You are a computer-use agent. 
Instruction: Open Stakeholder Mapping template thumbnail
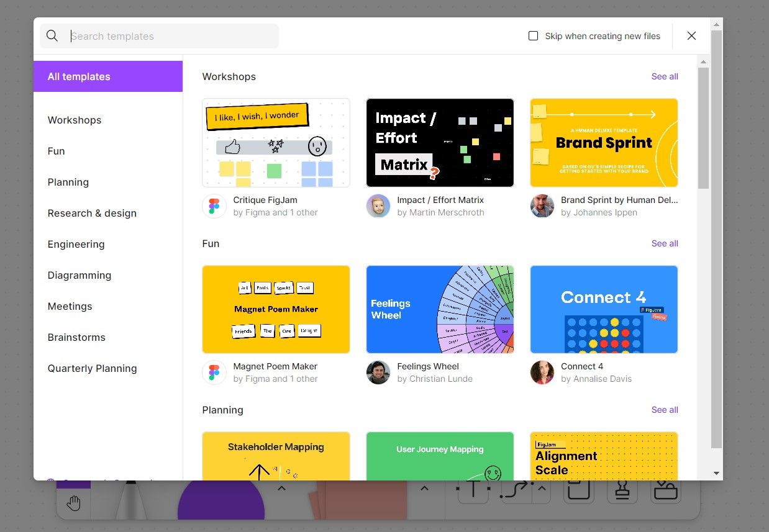click(276, 456)
